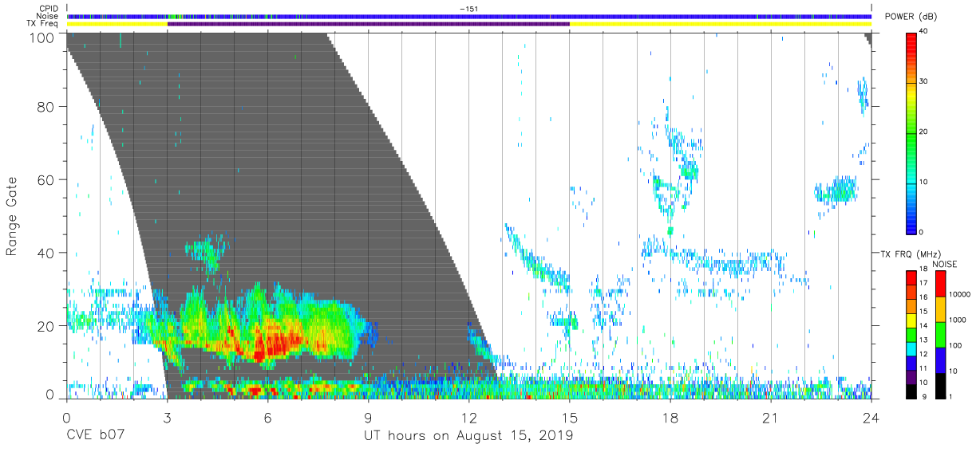Viewport: 980px width, 452px height.
Task: Click the 18 tick on UT hours axis
Action: (x=670, y=417)
